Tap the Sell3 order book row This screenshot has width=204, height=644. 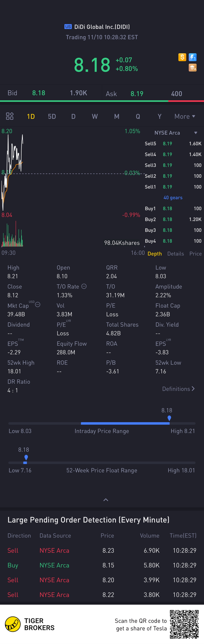click(173, 165)
